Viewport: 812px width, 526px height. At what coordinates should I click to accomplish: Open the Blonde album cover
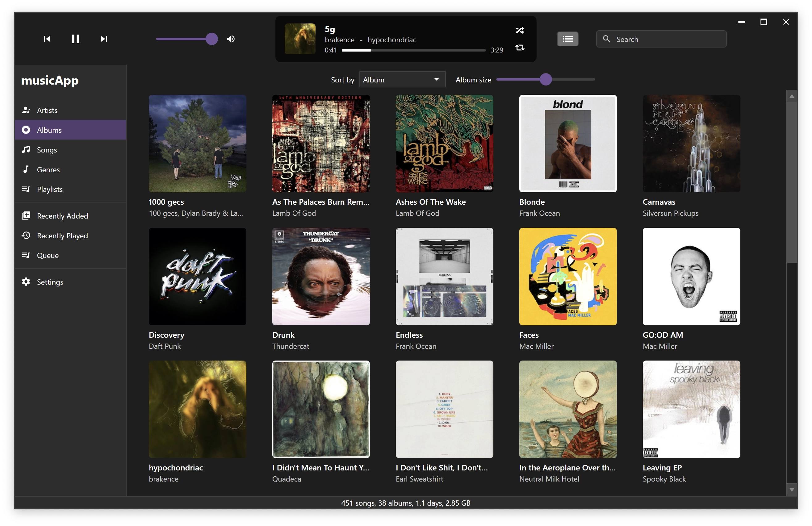click(x=568, y=144)
